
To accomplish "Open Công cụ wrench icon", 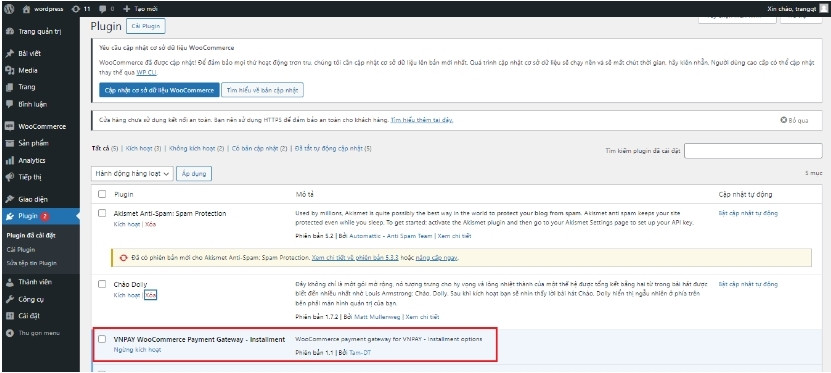I will tap(10, 299).
